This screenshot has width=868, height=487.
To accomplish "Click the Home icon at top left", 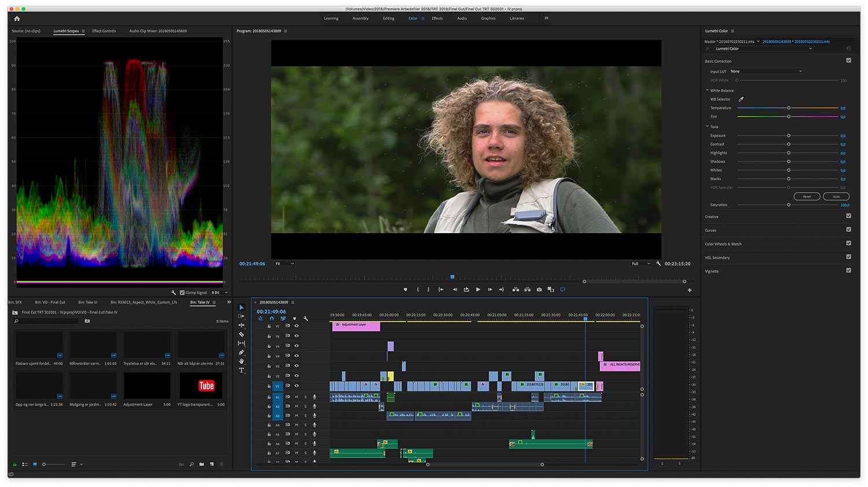I will point(17,19).
